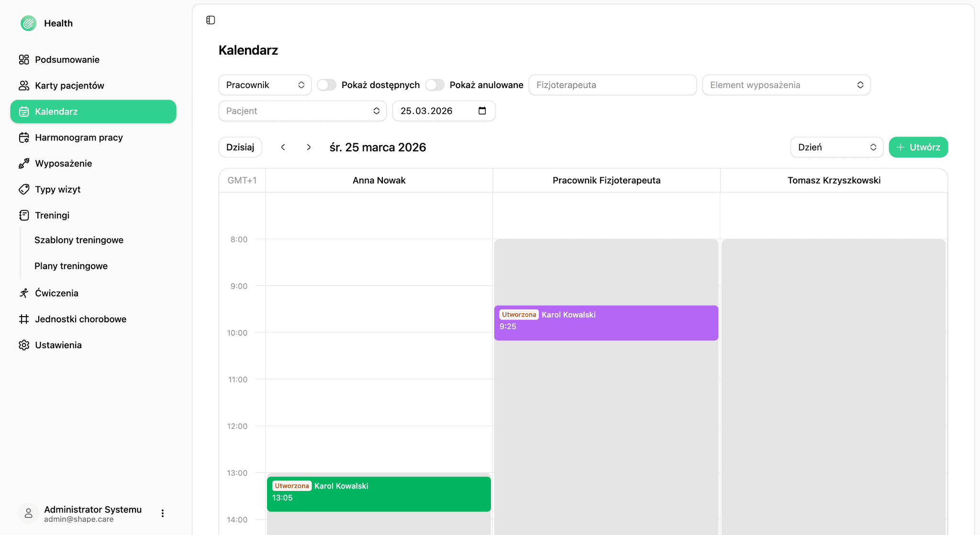
Task: Open the Pracownik dropdown
Action: tap(265, 85)
